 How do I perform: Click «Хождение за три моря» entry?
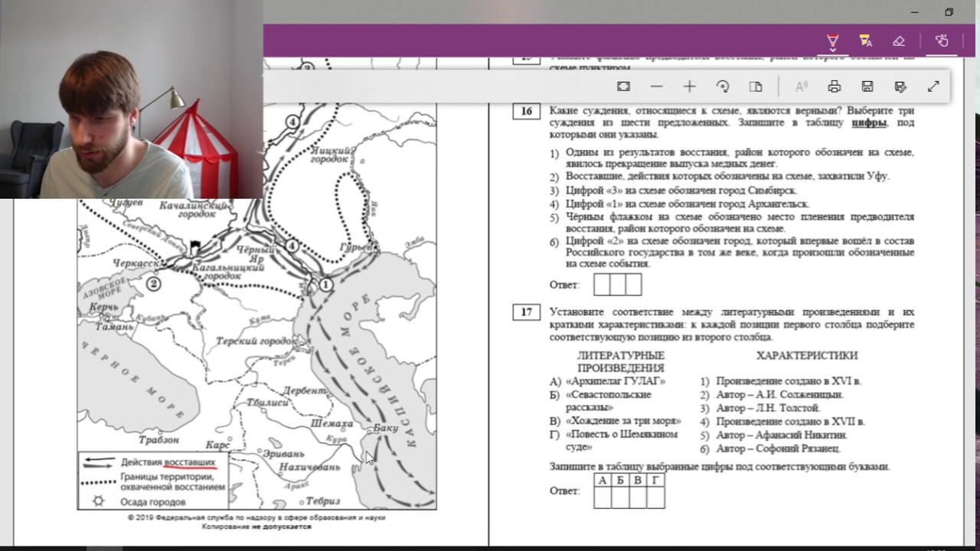point(623,421)
